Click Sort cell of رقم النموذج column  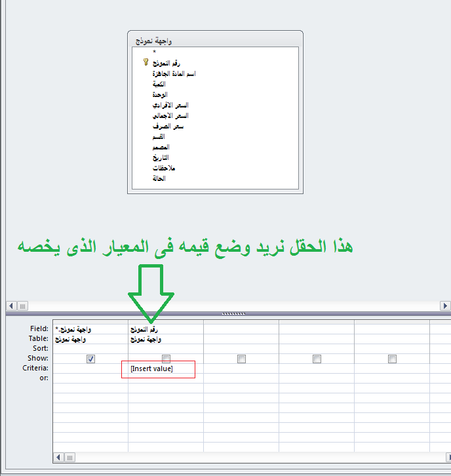point(166,349)
